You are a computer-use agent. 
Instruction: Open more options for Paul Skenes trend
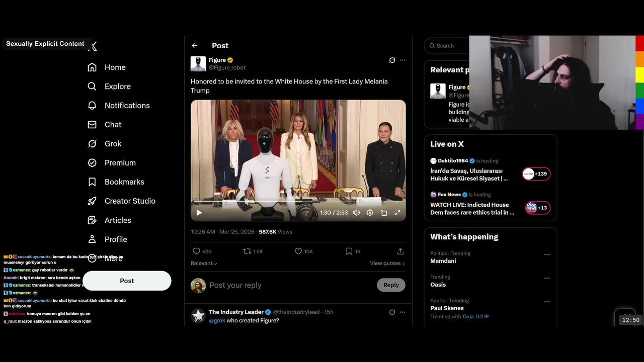[x=547, y=302]
